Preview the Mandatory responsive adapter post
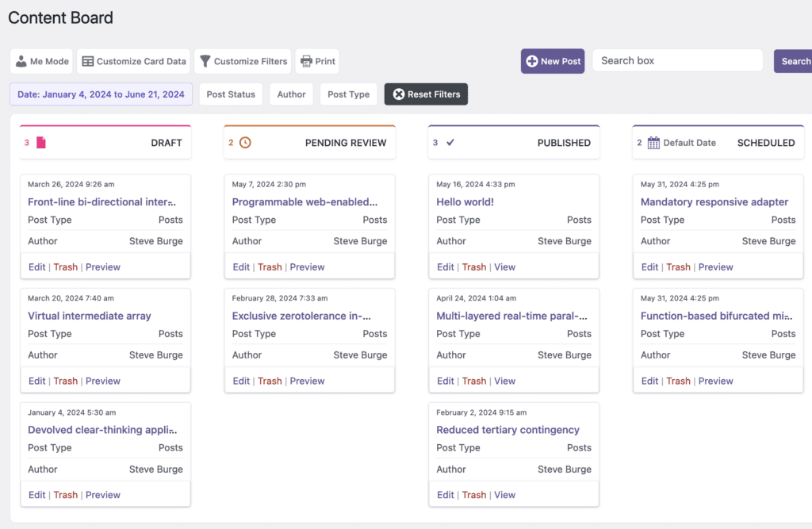 coord(718,266)
